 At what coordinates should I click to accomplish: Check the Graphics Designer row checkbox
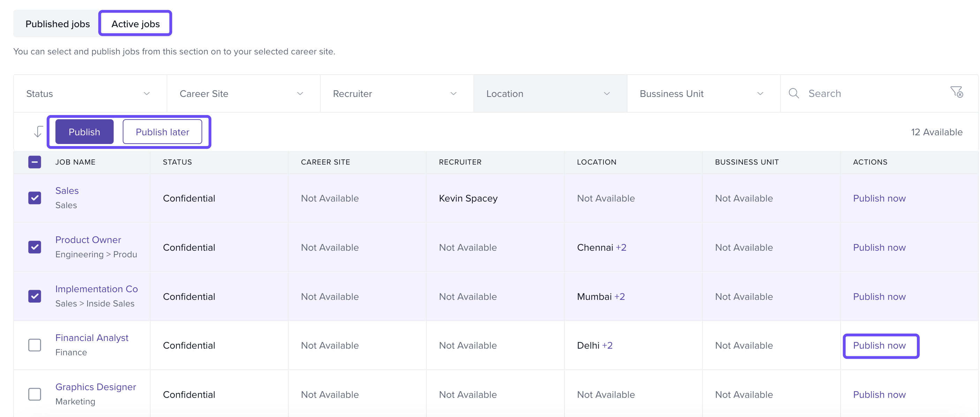pyautogui.click(x=35, y=394)
